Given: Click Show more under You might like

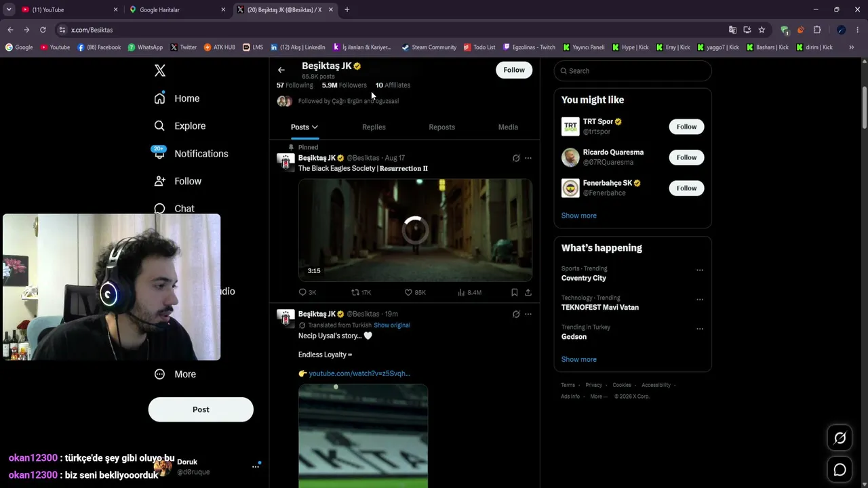Looking at the screenshot, I should click(579, 216).
